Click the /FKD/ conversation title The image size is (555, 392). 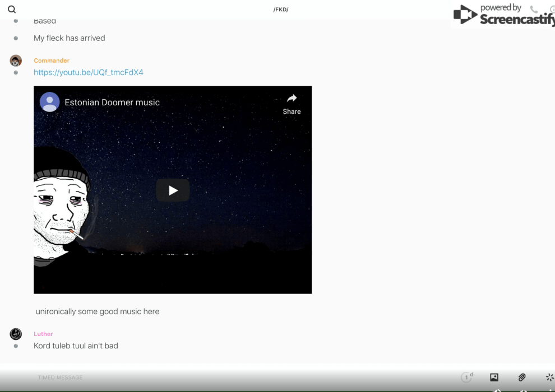point(281,10)
